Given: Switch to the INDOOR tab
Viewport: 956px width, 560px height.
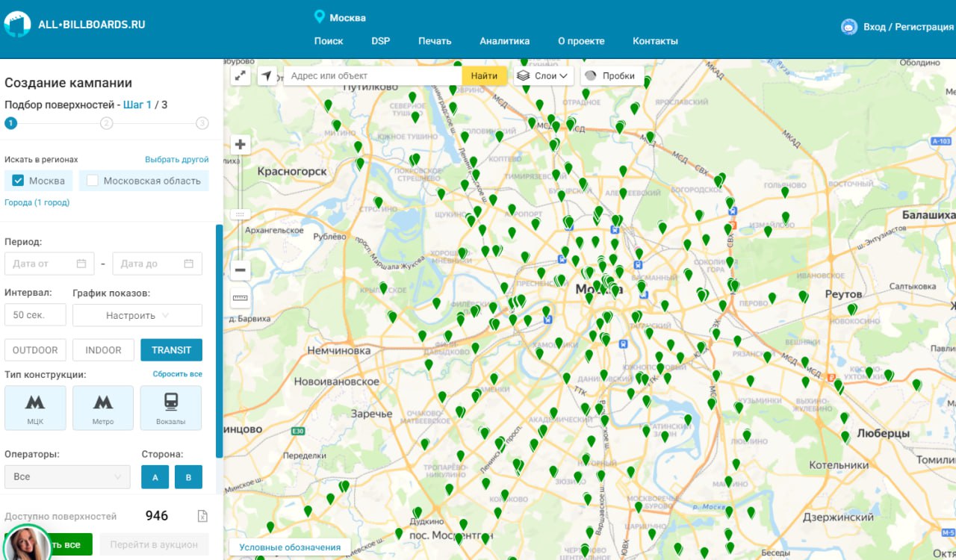Looking at the screenshot, I should pos(103,350).
